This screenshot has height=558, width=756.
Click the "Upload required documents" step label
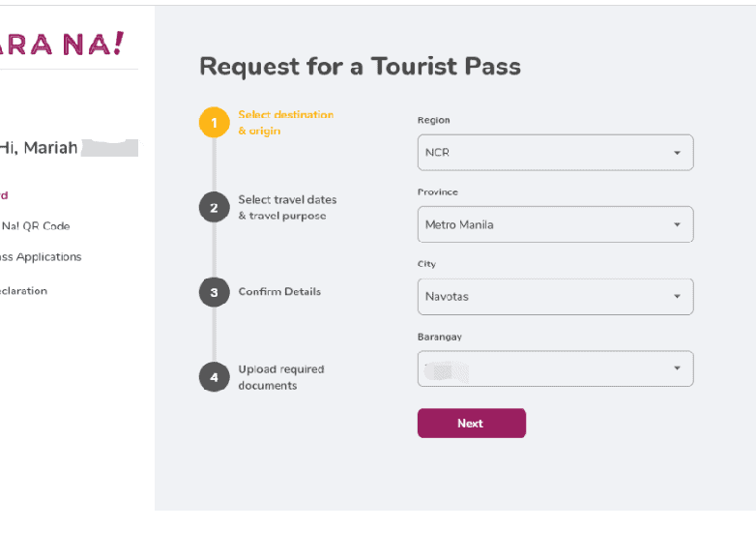(281, 377)
